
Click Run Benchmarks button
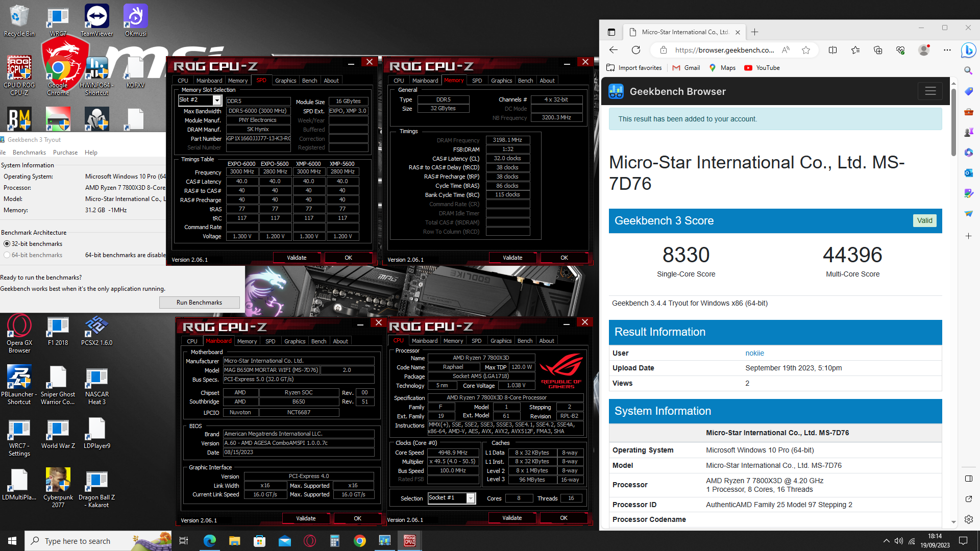[199, 303]
